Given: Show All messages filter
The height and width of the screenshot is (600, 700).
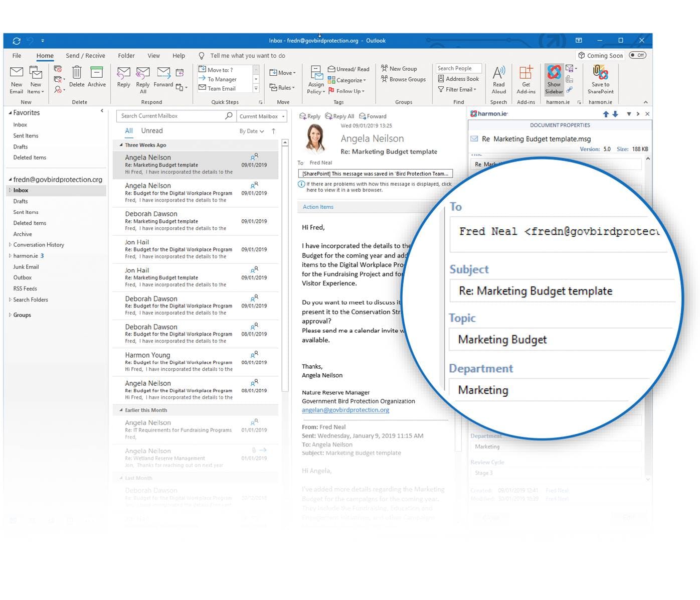Looking at the screenshot, I should [x=129, y=131].
